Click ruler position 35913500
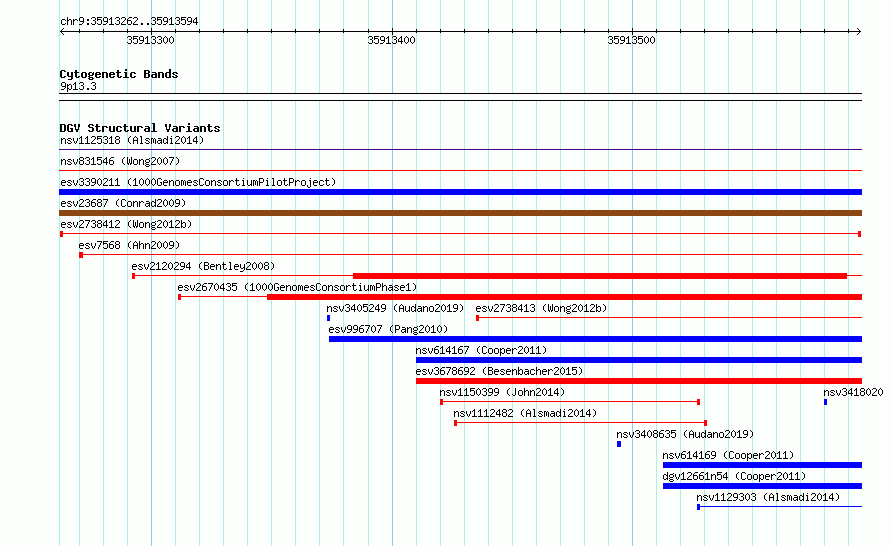This screenshot has height=546, width=890. coord(631,40)
